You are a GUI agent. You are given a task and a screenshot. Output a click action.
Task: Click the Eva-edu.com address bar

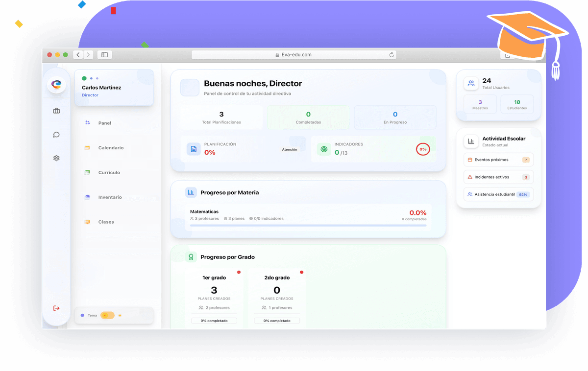point(294,55)
